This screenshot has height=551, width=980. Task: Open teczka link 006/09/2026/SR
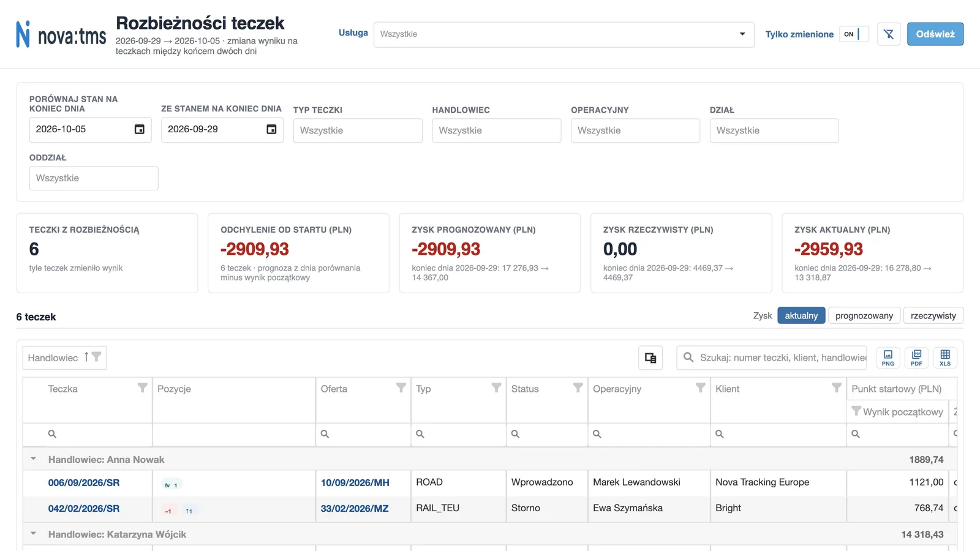click(x=84, y=482)
